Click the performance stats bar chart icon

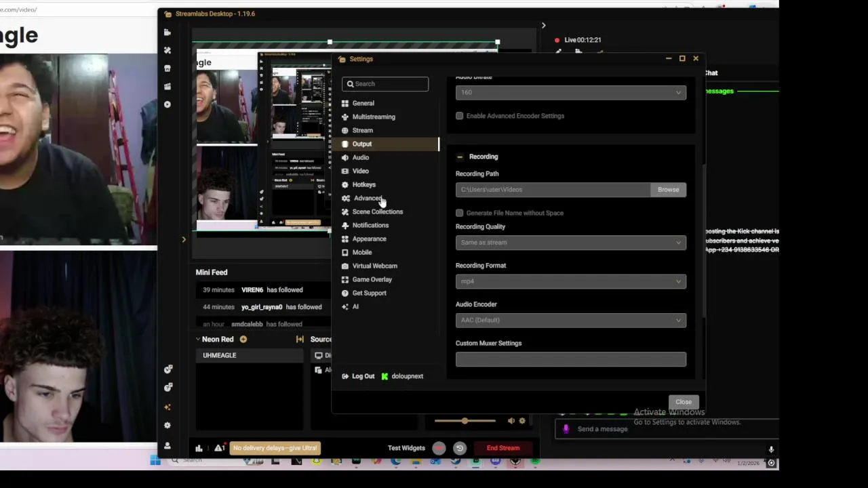coord(199,448)
